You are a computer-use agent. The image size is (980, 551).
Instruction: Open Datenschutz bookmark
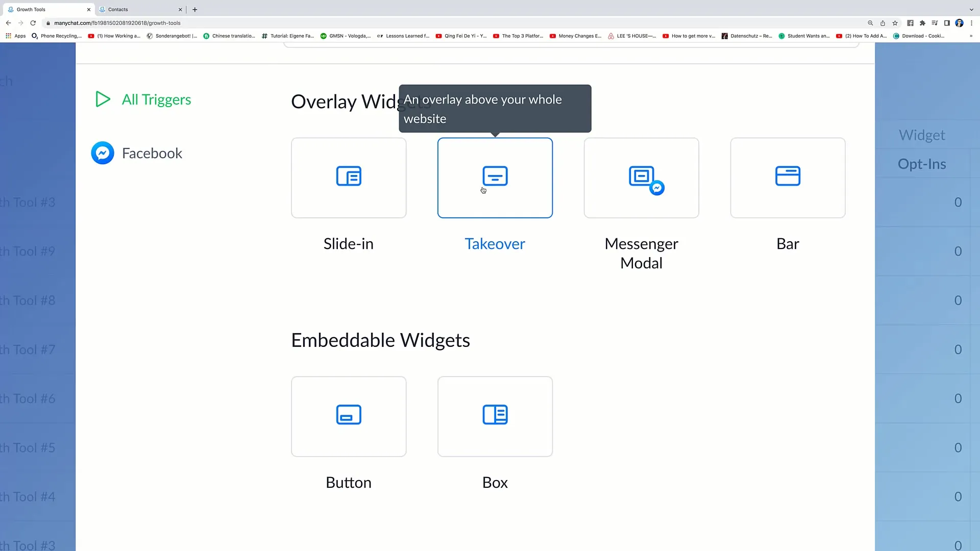[x=747, y=36]
